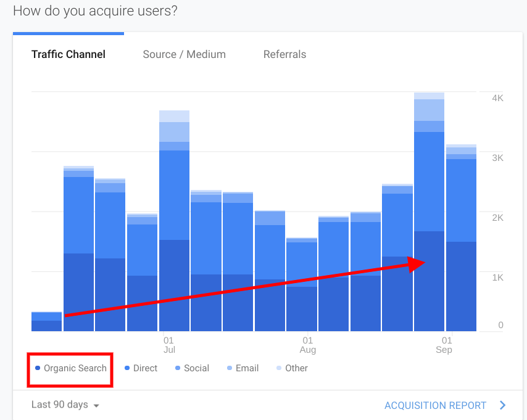Toggle the Direct series legend label

(x=145, y=368)
